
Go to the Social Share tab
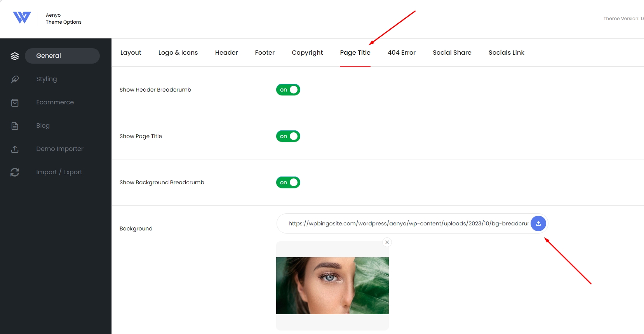click(452, 52)
